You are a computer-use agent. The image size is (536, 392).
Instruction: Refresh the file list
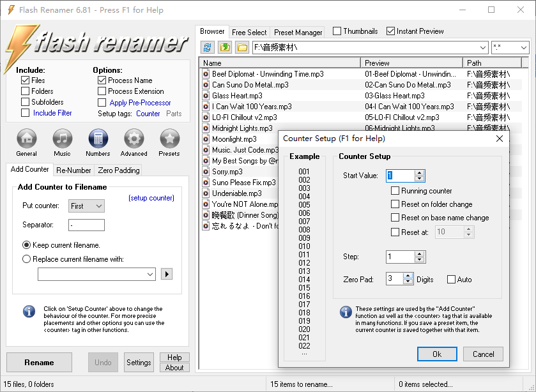[207, 47]
